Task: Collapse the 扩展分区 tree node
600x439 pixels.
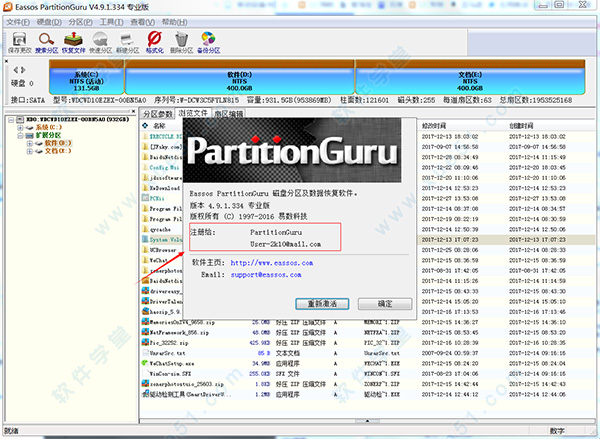Action: pos(20,135)
